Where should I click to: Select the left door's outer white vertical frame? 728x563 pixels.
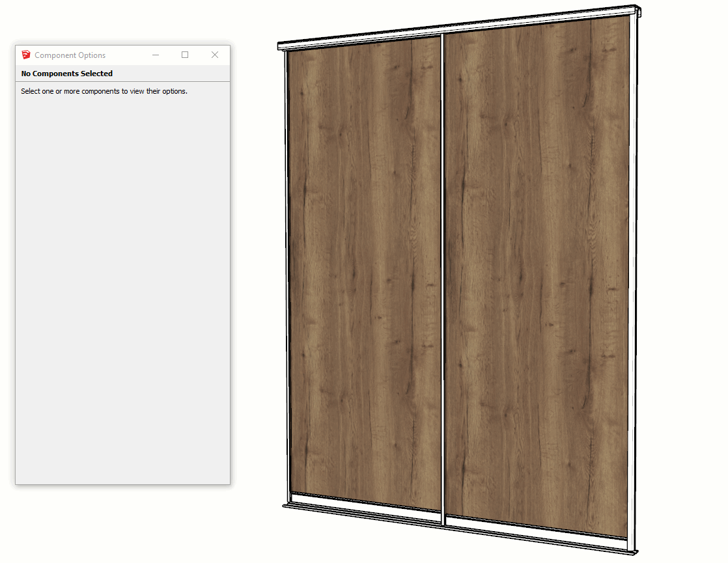[285, 273]
